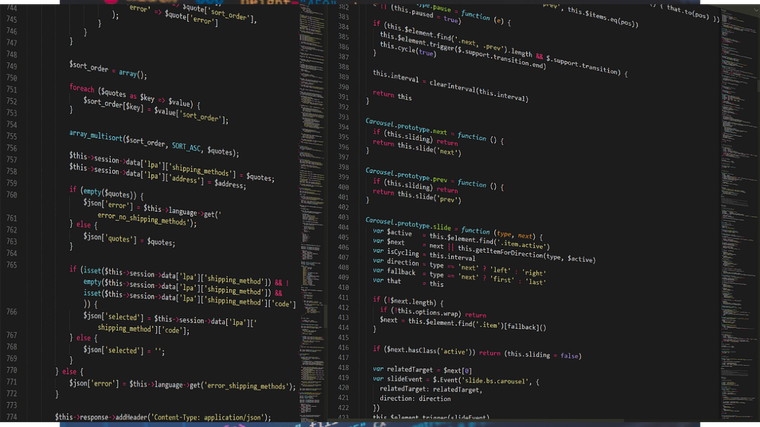Click line number 393 in right pane gutter
The image size is (760, 427).
point(343,117)
